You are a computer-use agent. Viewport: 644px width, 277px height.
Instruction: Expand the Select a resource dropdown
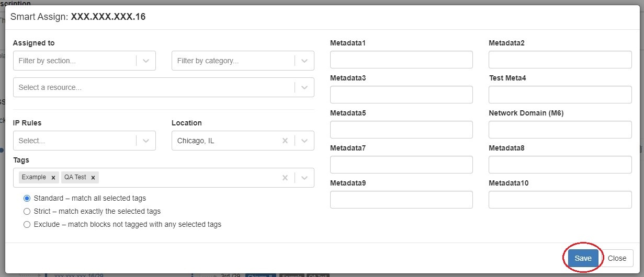(x=304, y=87)
